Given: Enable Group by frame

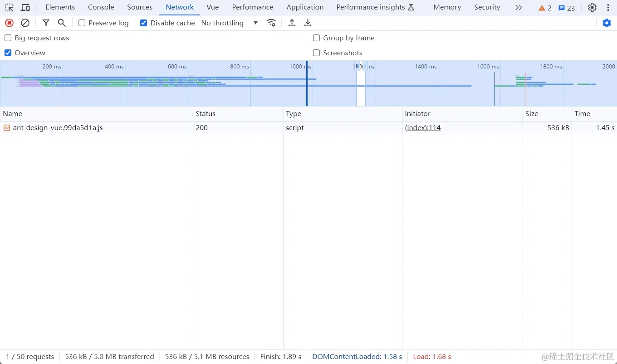Looking at the screenshot, I should pos(317,38).
